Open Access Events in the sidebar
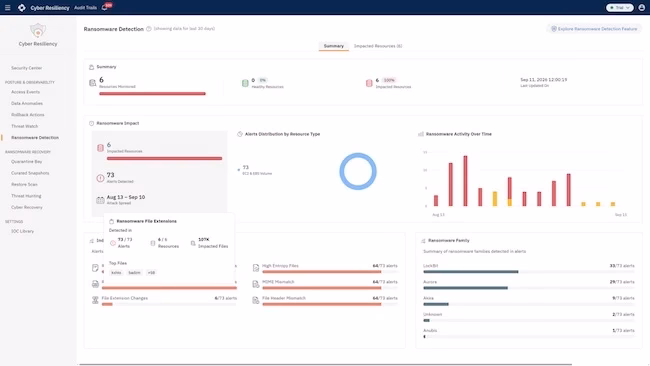This screenshot has width=650, height=366. pyautogui.click(x=25, y=92)
